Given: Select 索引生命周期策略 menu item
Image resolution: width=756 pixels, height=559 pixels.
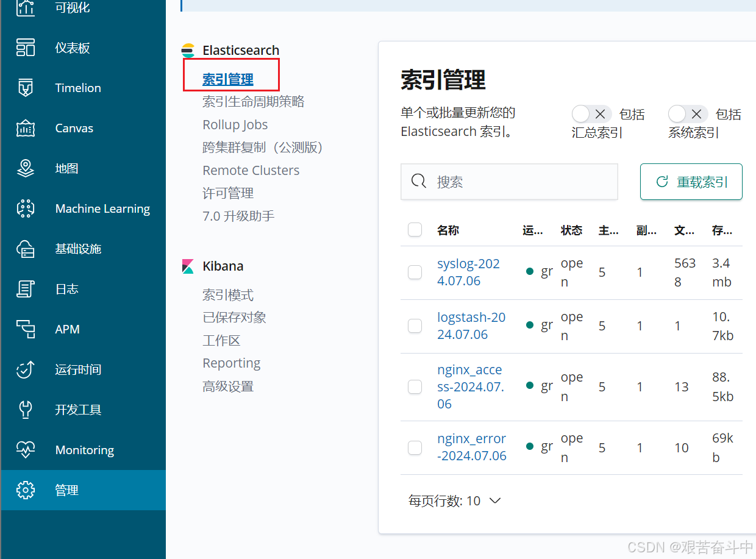Looking at the screenshot, I should [x=254, y=102].
